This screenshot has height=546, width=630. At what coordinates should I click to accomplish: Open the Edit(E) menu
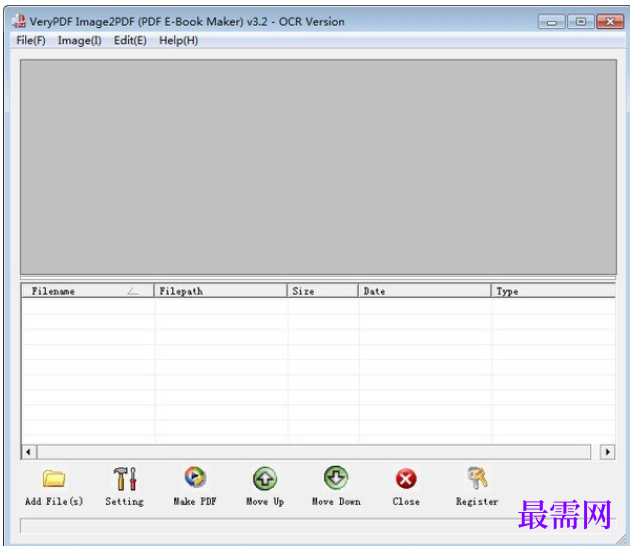click(130, 41)
